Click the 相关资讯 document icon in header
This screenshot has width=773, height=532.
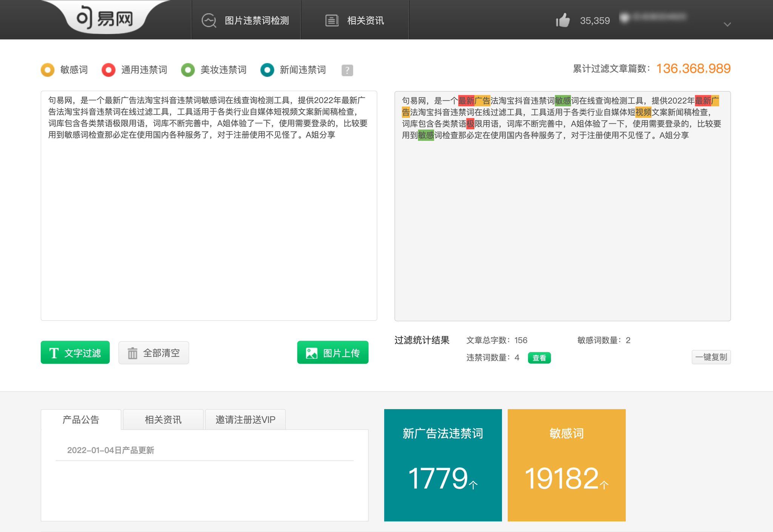pyautogui.click(x=331, y=20)
